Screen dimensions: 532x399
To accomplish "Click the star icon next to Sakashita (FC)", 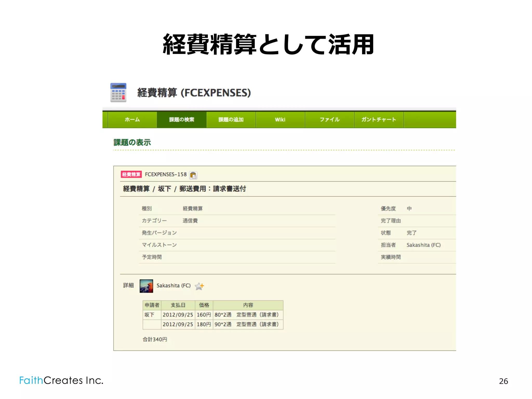I will pyautogui.click(x=199, y=286).
